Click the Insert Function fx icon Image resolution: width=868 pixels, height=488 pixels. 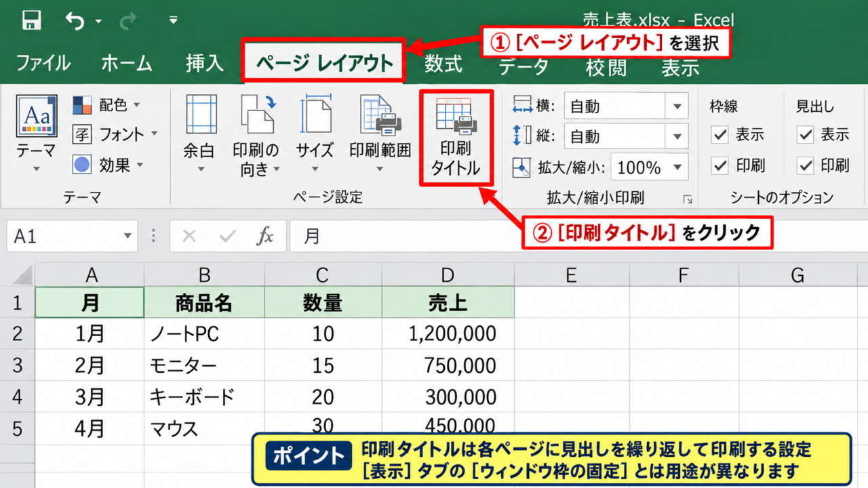(264, 236)
